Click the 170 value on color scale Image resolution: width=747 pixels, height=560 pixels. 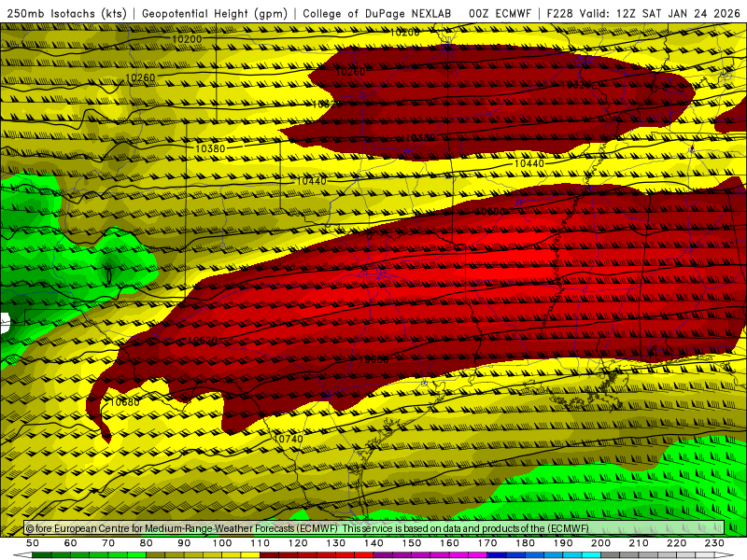pyautogui.click(x=487, y=543)
